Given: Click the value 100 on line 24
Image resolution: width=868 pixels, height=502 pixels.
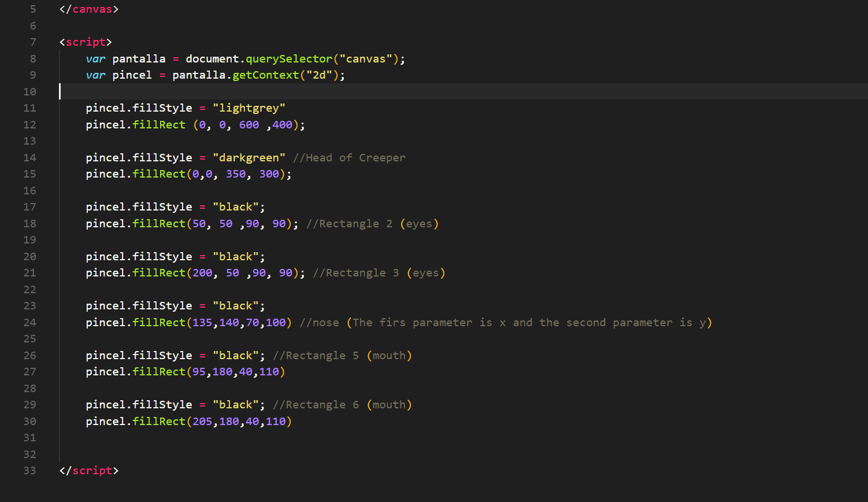Looking at the screenshot, I should click(x=276, y=322).
